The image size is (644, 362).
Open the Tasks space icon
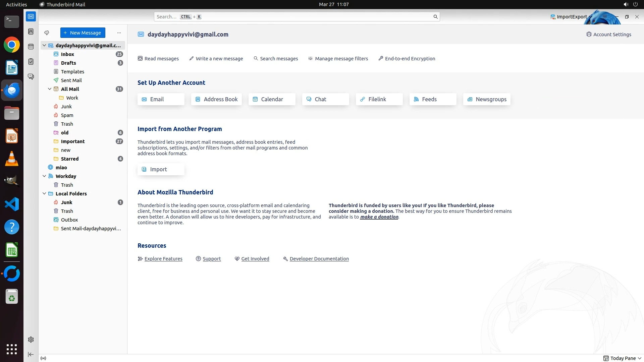pos(31,62)
